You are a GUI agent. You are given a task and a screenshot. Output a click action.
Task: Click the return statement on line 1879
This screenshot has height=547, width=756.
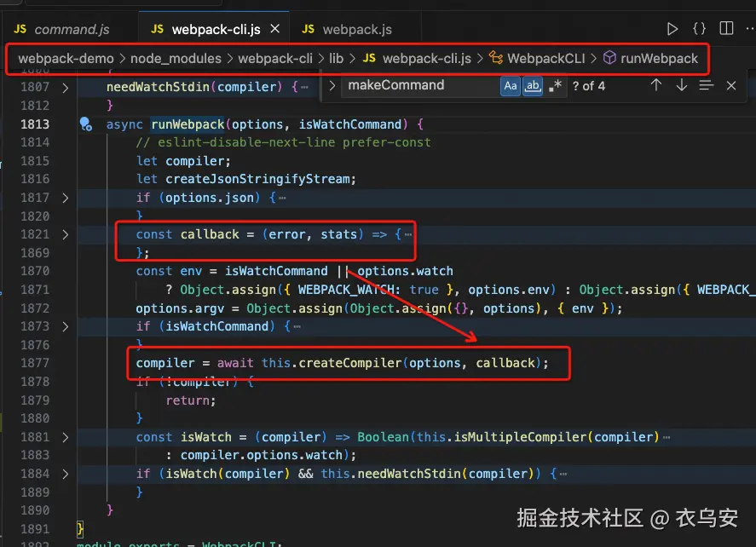click(x=188, y=400)
